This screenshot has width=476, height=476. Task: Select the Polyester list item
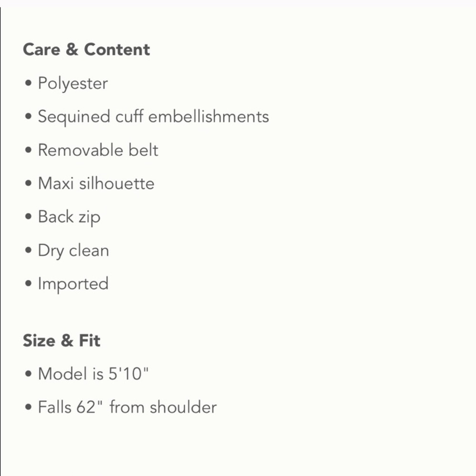click(x=73, y=83)
